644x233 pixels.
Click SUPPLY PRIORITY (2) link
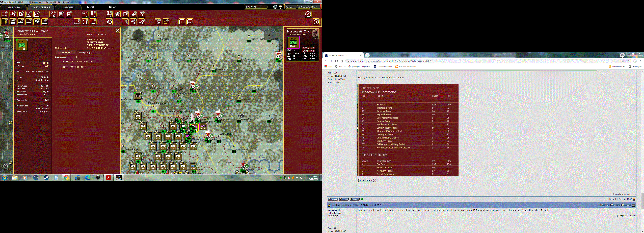pyautogui.click(x=98, y=45)
